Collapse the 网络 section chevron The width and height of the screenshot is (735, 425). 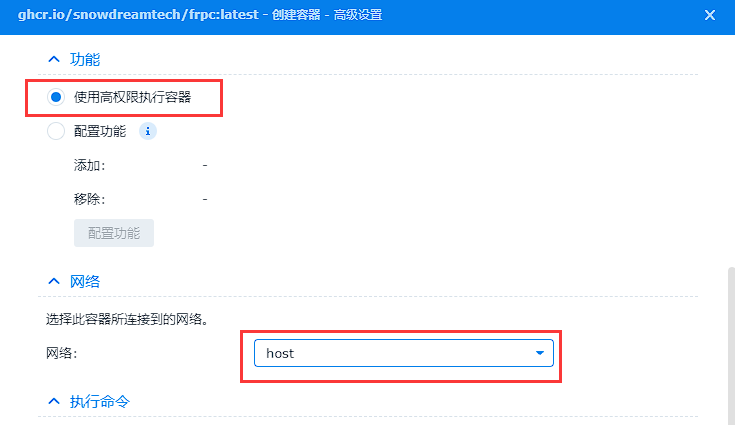[53, 282]
